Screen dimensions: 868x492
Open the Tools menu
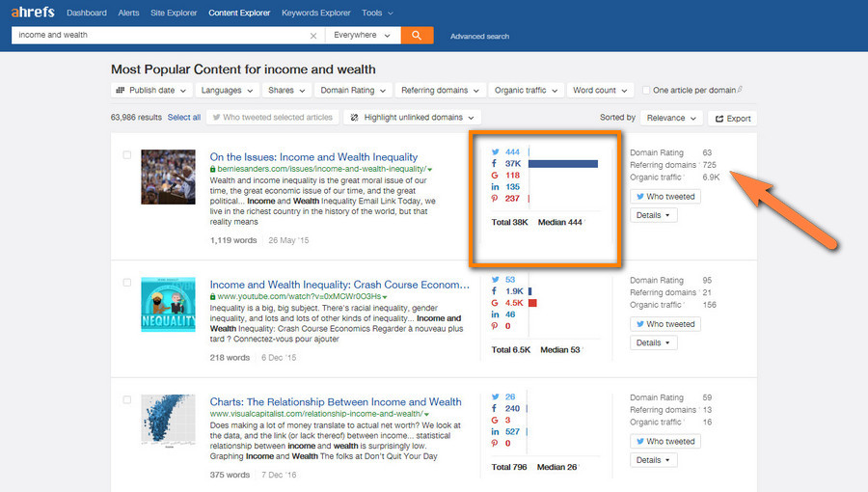[377, 13]
